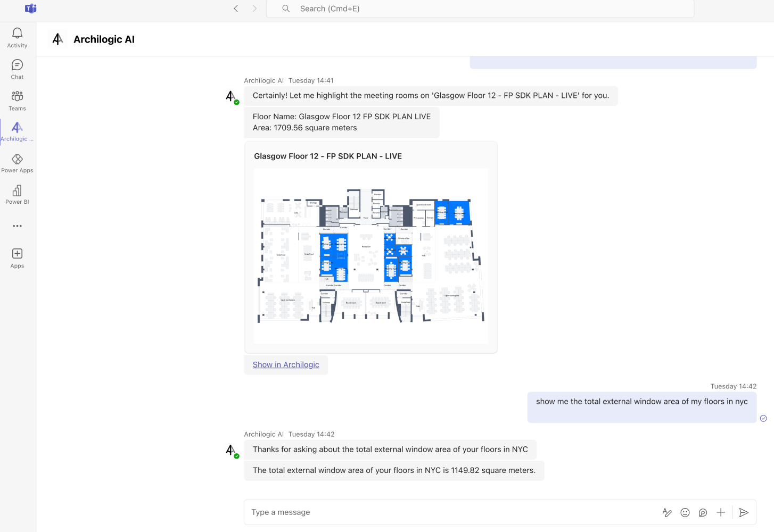Viewport: 774px width, 532px height.
Task: Open the Activity bell icon
Action: [17, 38]
